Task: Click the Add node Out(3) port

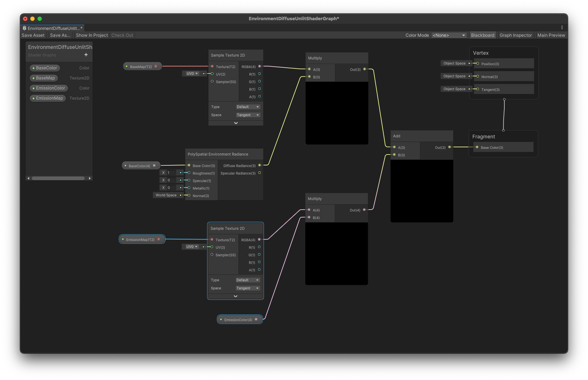Action: tap(450, 147)
